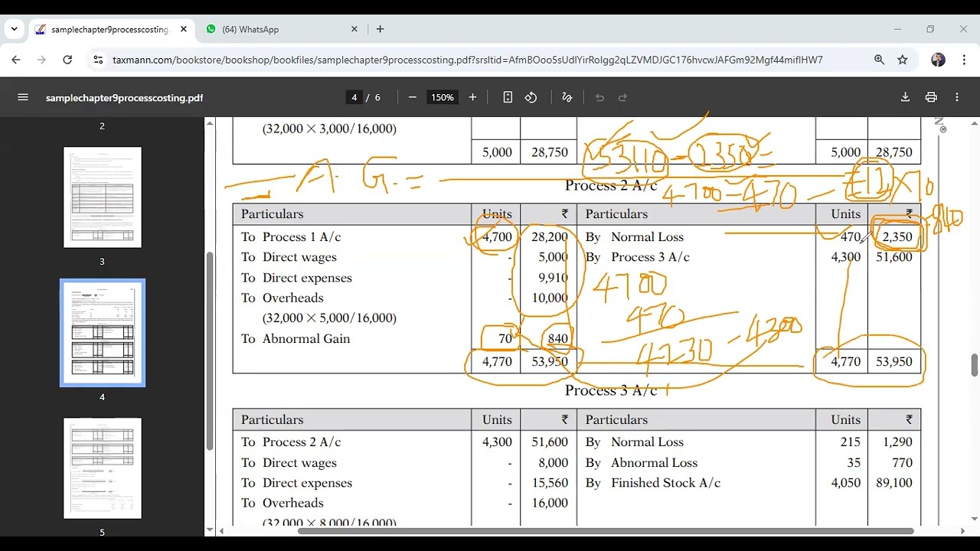The width and height of the screenshot is (980, 551).
Task: Click the '(32,000 × 3,000/16,000)' text
Action: coord(329,129)
